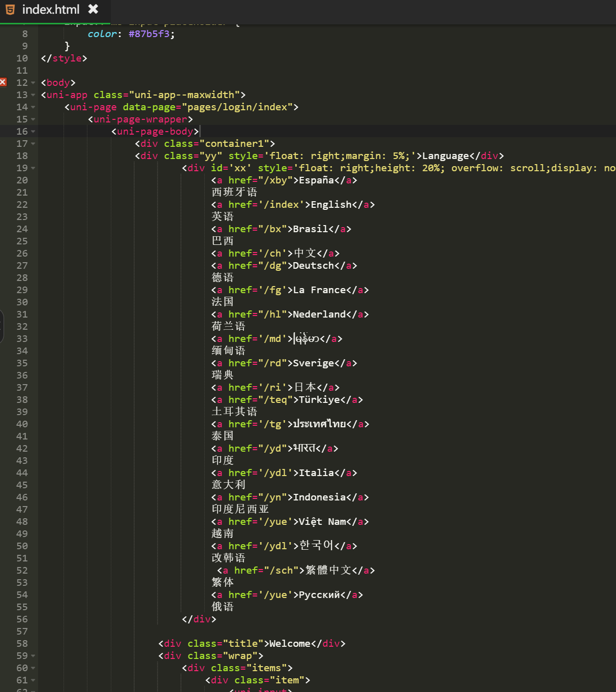The width and height of the screenshot is (616, 692).
Task: Click the #87b5f3 color value in the CSS
Action: tap(149, 34)
